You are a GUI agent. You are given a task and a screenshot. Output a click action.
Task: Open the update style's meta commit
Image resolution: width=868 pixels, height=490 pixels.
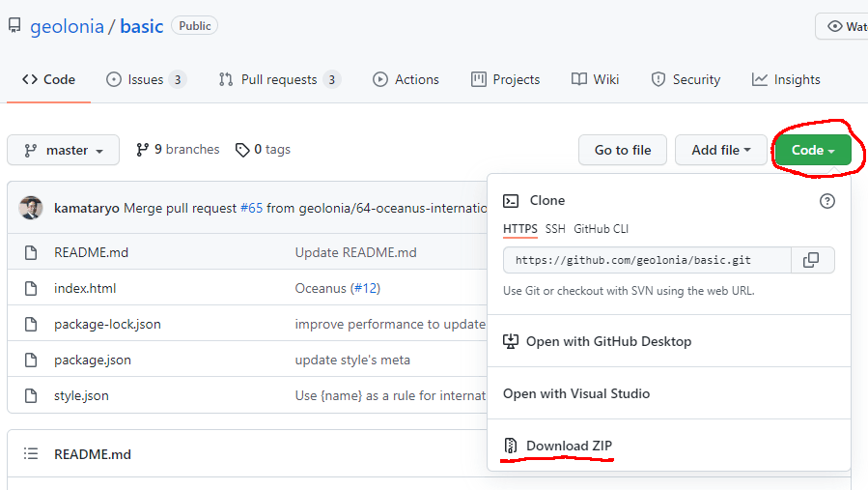[x=352, y=360]
